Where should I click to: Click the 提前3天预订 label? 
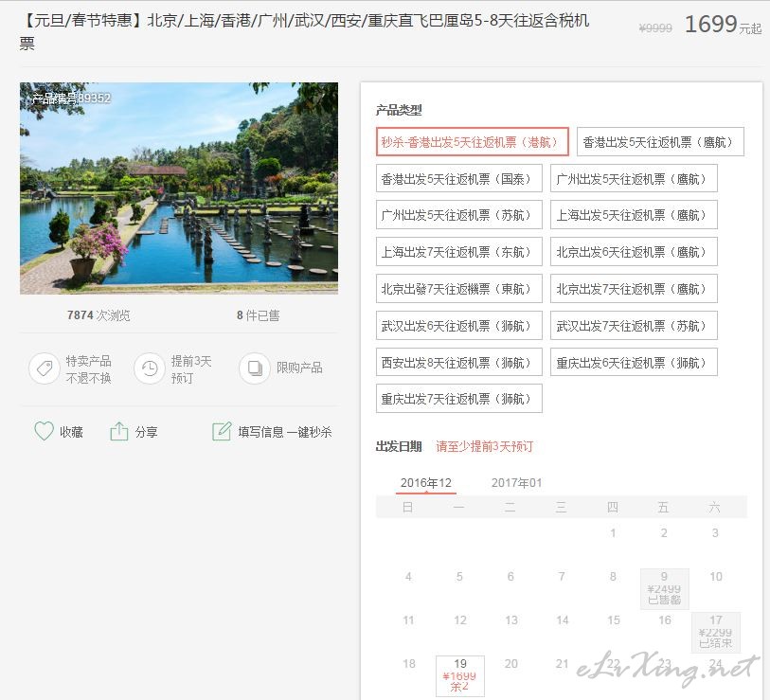pos(191,369)
